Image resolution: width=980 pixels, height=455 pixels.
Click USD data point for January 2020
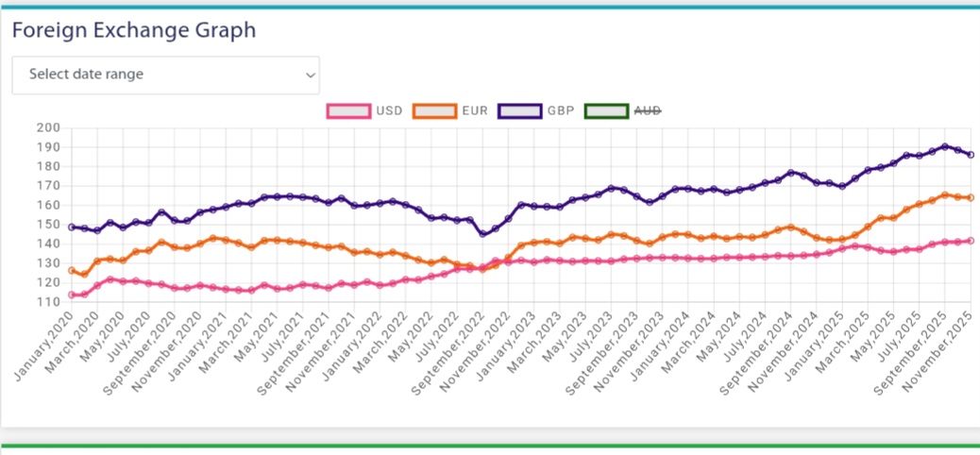(x=72, y=295)
